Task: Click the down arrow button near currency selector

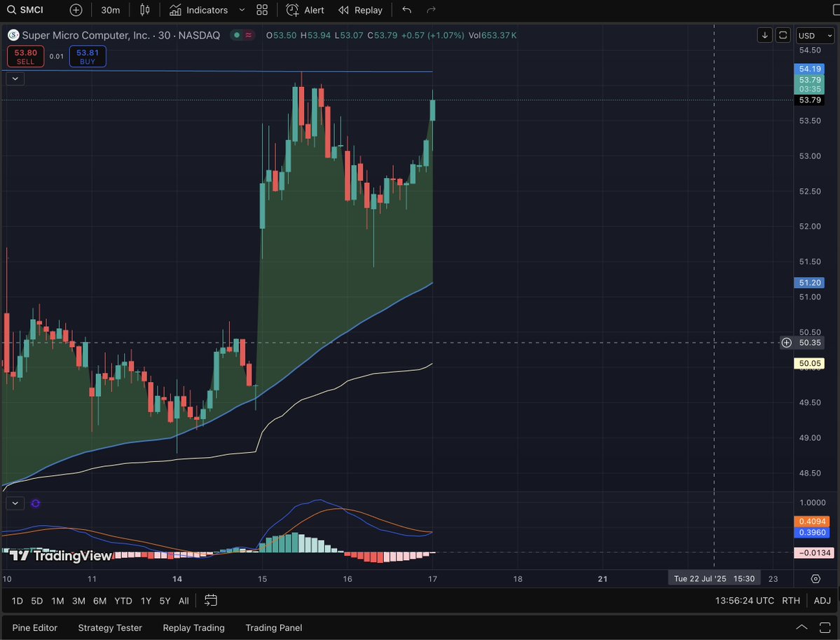Action: [x=764, y=35]
